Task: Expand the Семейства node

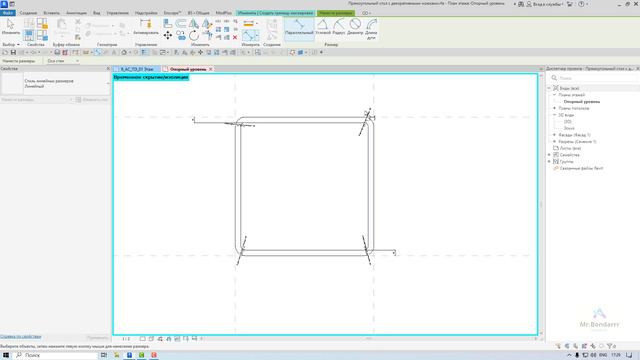Action: tap(549, 155)
